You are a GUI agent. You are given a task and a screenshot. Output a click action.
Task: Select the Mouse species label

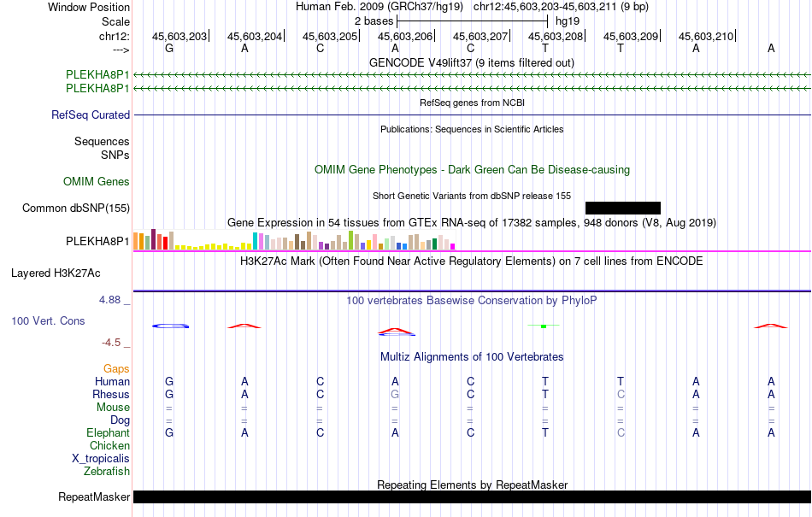pyautogui.click(x=113, y=408)
